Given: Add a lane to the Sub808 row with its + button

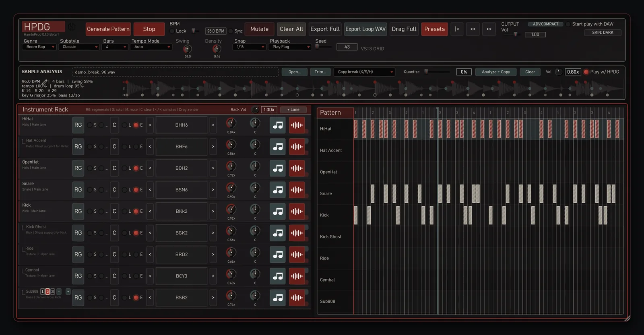Looking at the screenshot, I should coord(68,292).
